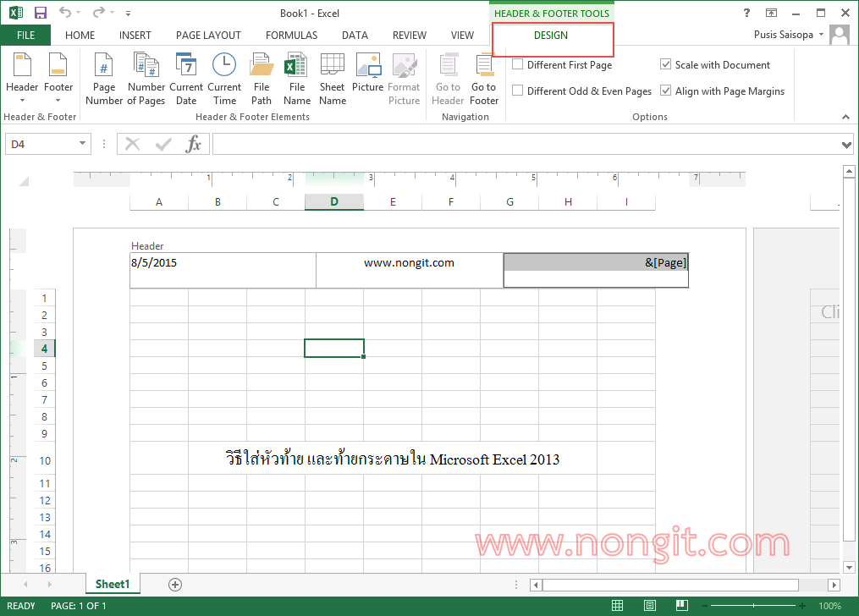This screenshot has width=859, height=616.
Task: Click the Go to Footer button
Action: point(484,79)
